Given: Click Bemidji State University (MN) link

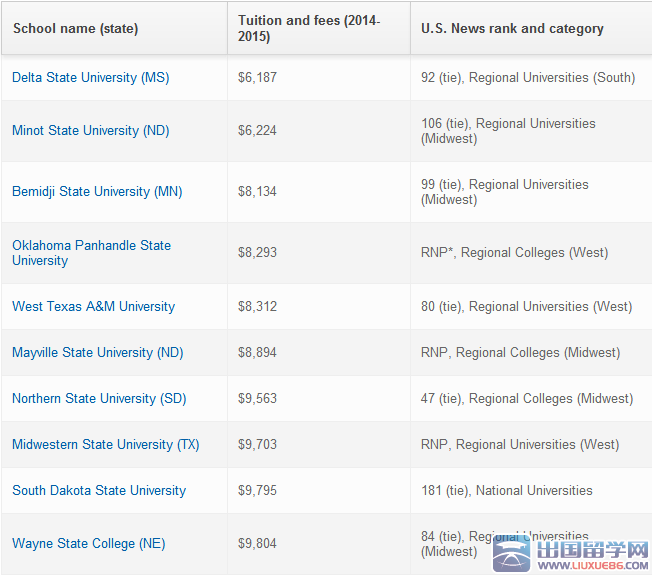Looking at the screenshot, I should coord(97,191).
